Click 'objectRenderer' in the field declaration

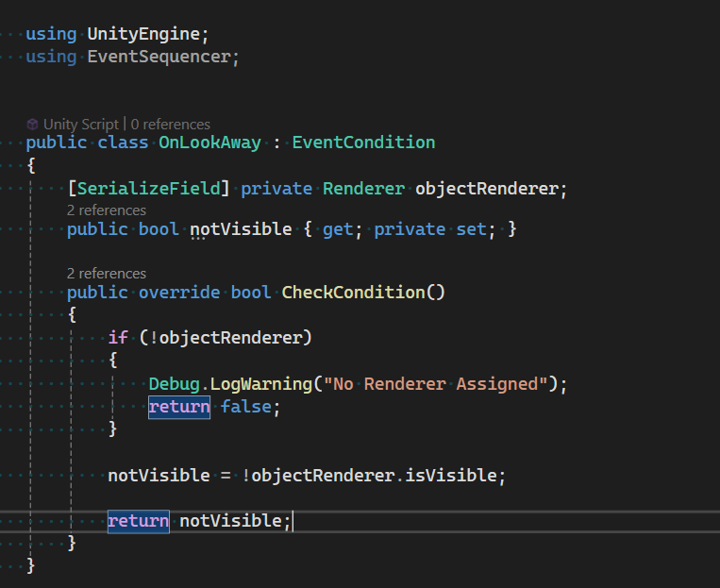click(x=487, y=189)
